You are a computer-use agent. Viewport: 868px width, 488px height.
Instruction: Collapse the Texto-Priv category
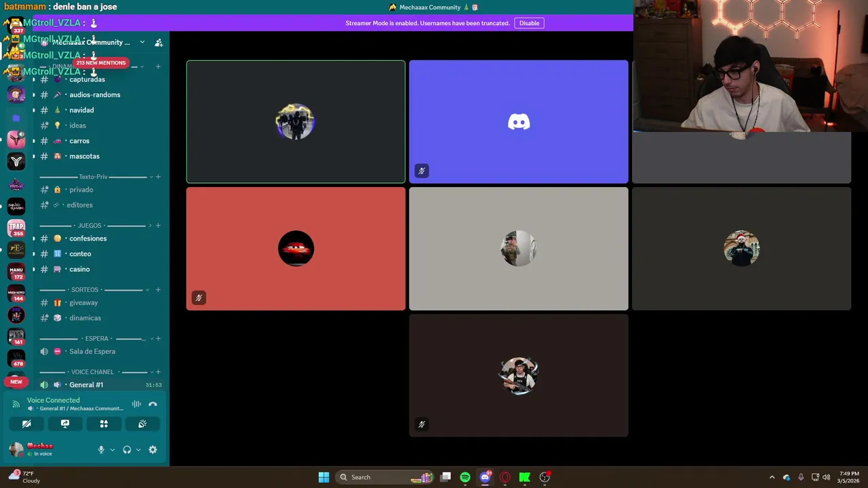(94, 177)
